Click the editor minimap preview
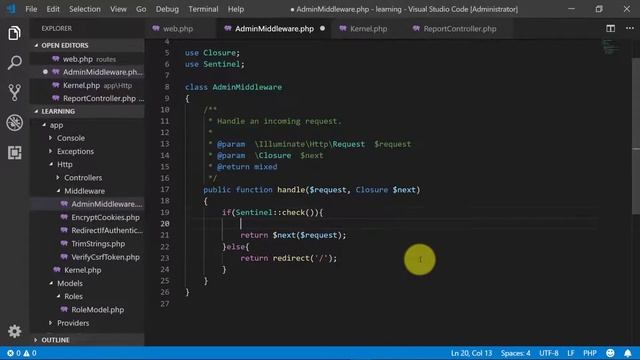Screen dimensions: 640x360 tap(610, 47)
